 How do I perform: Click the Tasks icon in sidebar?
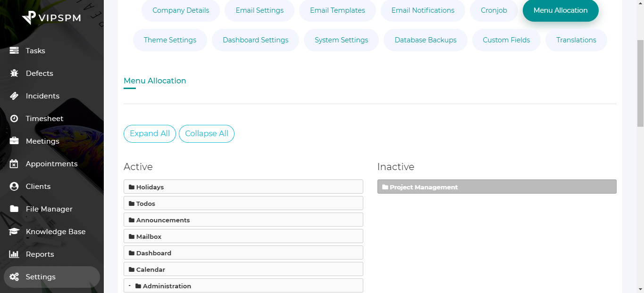point(14,51)
